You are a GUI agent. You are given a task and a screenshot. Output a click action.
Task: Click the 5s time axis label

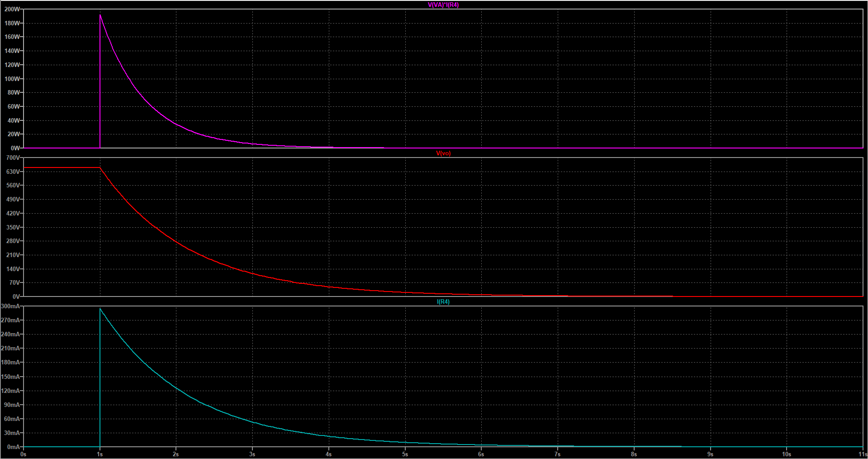[405, 454]
